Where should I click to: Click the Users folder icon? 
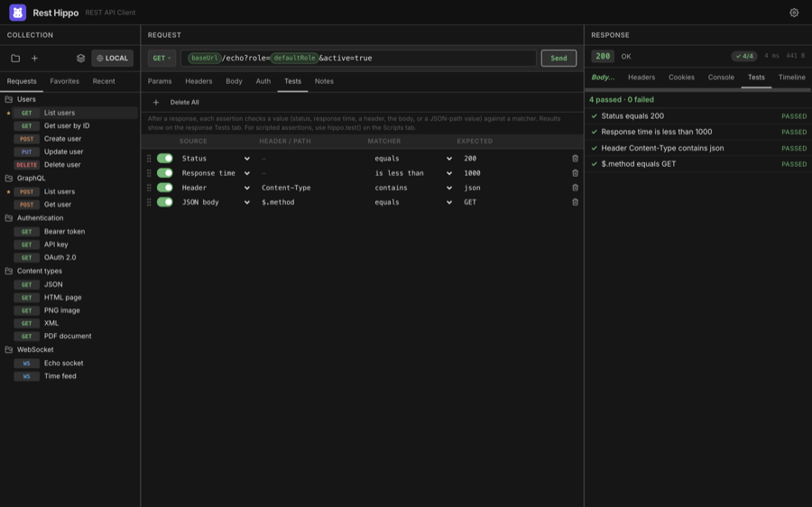coord(9,99)
